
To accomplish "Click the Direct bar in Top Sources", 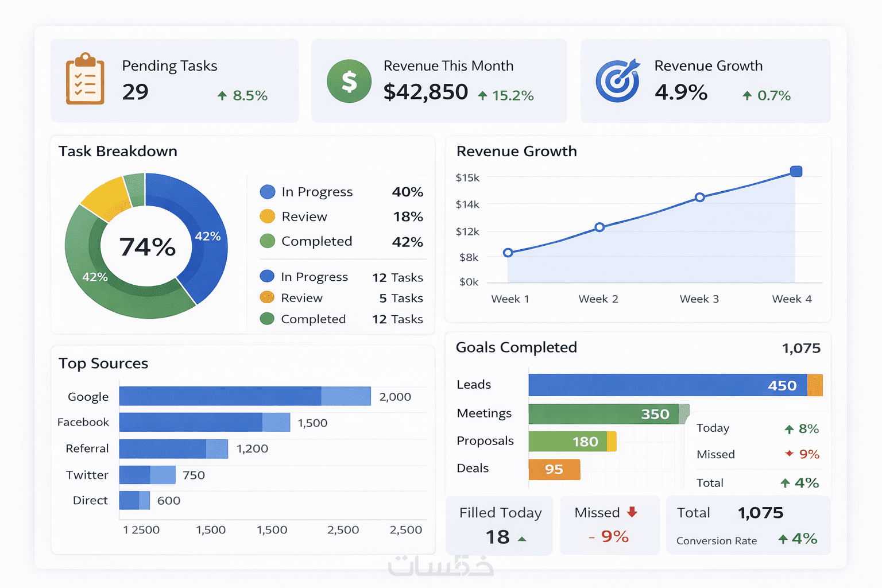I will coord(135,500).
